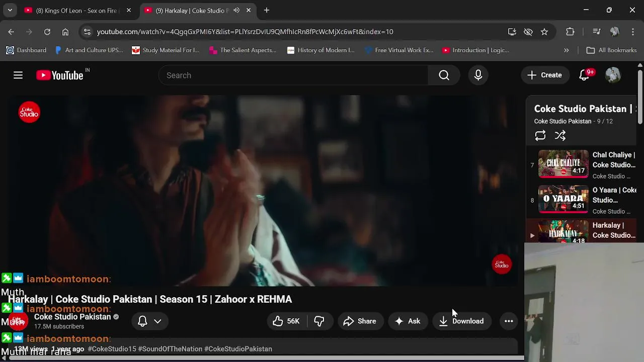Viewport: 644px width, 362px height.
Task: Click #CokeStudio15 hashtag
Action: (x=112, y=349)
